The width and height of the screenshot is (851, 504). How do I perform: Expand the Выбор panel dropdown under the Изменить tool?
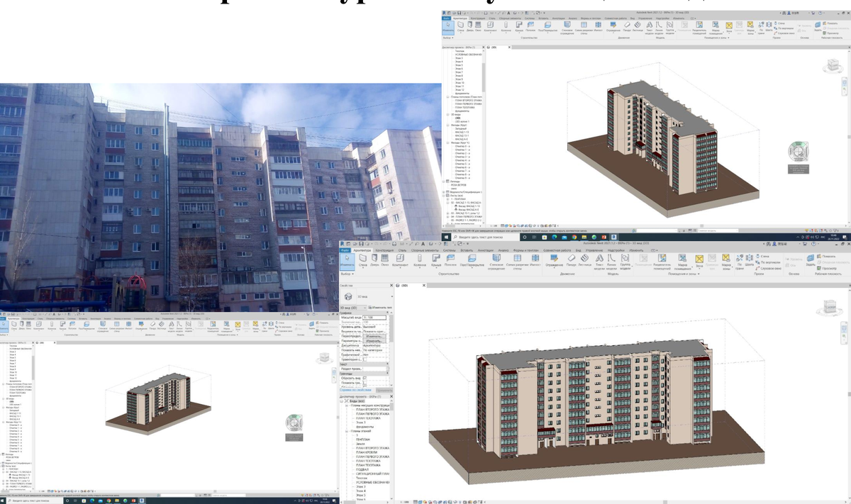tap(347, 274)
